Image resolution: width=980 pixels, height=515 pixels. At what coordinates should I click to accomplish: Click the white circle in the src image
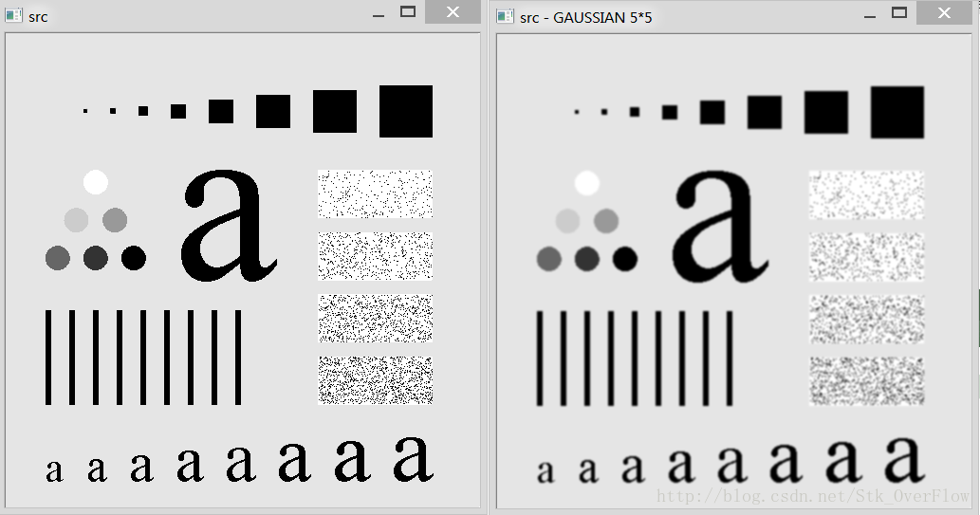click(96, 182)
